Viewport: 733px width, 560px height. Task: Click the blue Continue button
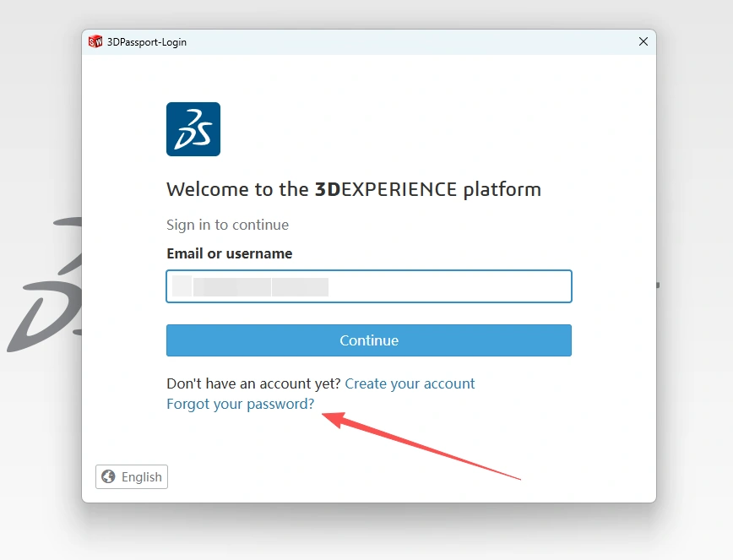coord(369,340)
